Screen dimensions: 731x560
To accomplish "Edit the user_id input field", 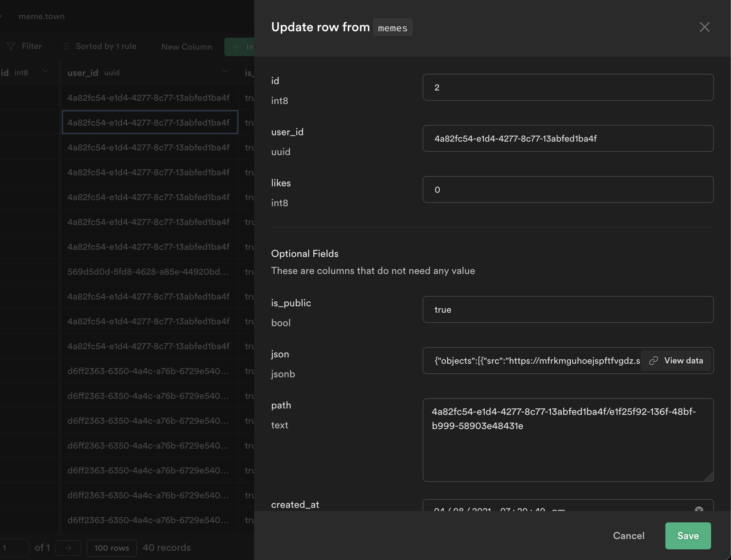I will (568, 138).
